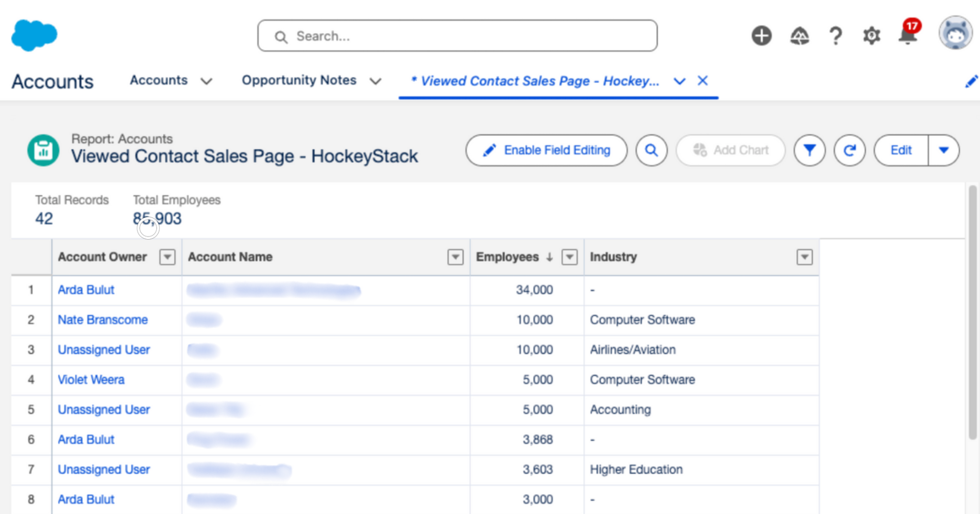The image size is (980, 514).
Task: Open Violet Weera owner link
Action: (91, 380)
